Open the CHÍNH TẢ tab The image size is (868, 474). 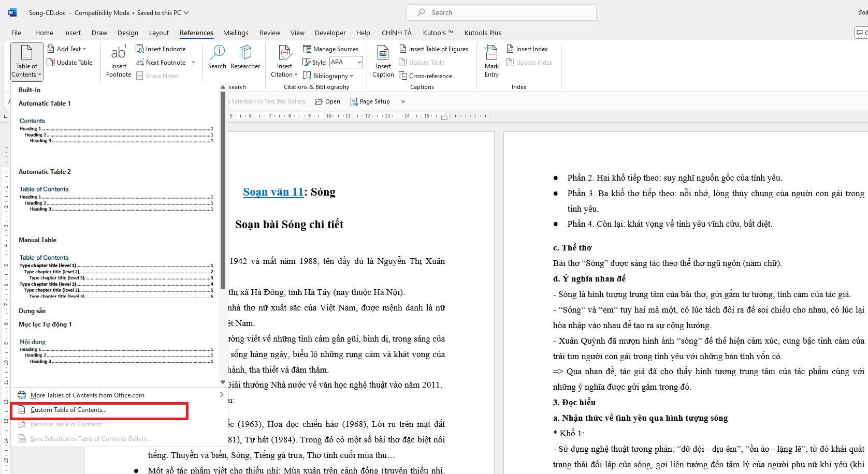[397, 33]
